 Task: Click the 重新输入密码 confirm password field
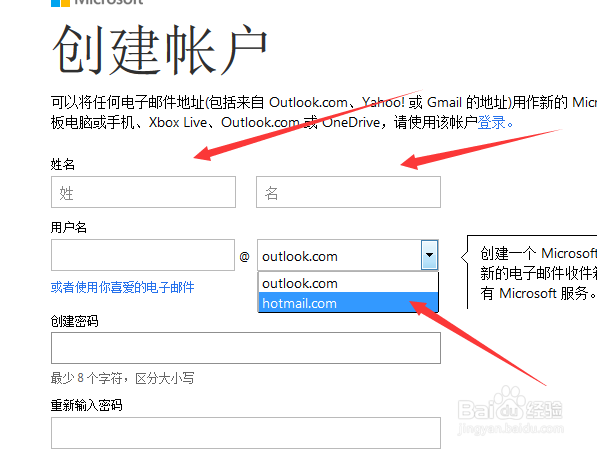246,433
